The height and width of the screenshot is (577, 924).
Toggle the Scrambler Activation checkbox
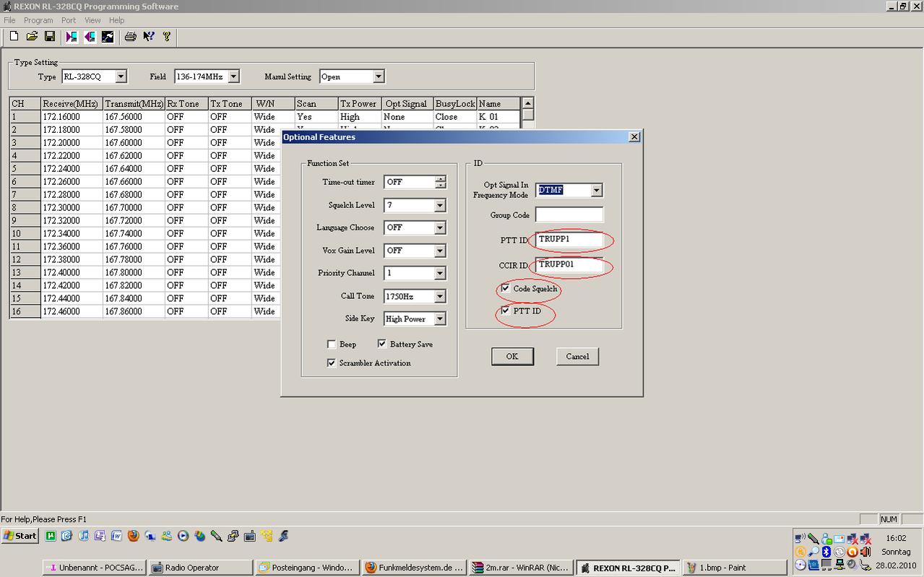coord(332,363)
